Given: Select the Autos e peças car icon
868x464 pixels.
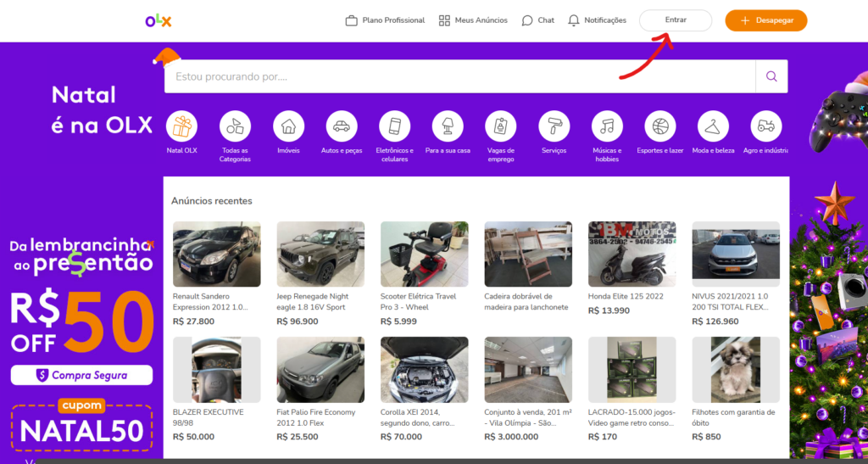Looking at the screenshot, I should [342, 126].
